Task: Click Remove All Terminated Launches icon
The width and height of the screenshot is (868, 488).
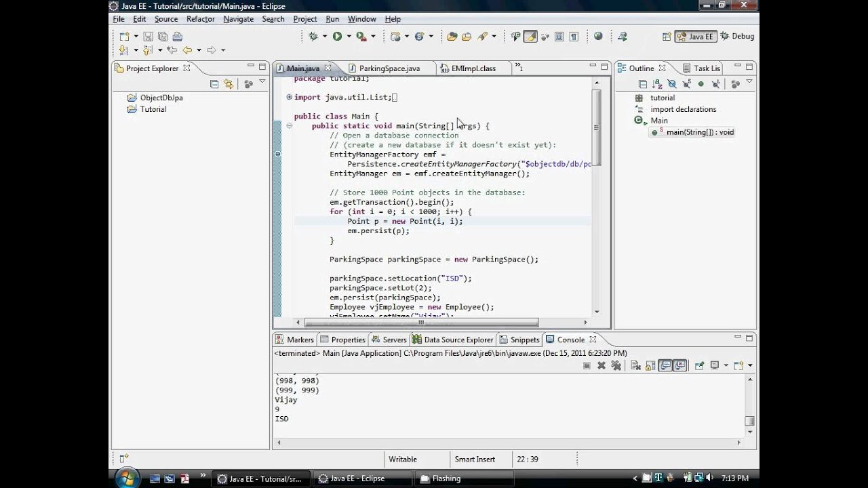Action: tap(616, 365)
